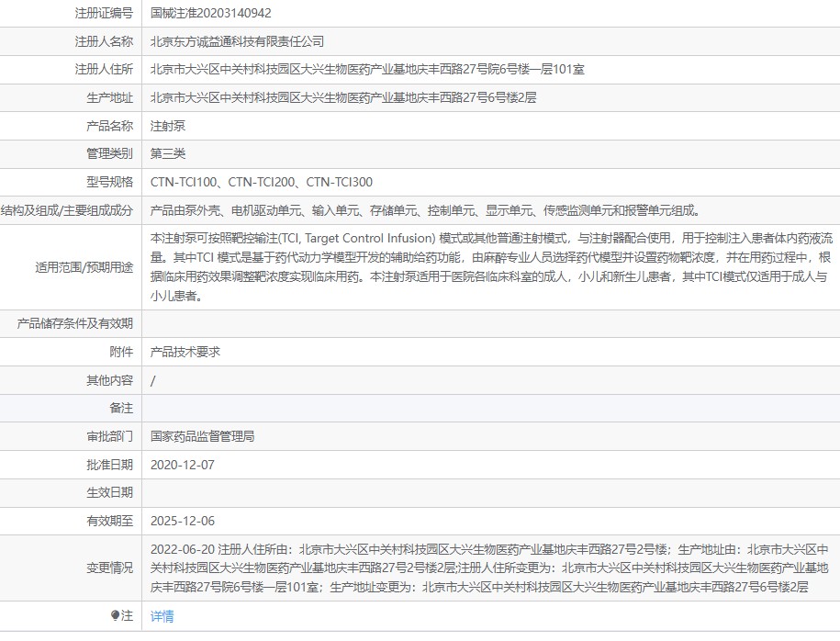Viewport: 840px width, 641px height.
Task: Click the 注册证编号 label
Action: (104, 14)
